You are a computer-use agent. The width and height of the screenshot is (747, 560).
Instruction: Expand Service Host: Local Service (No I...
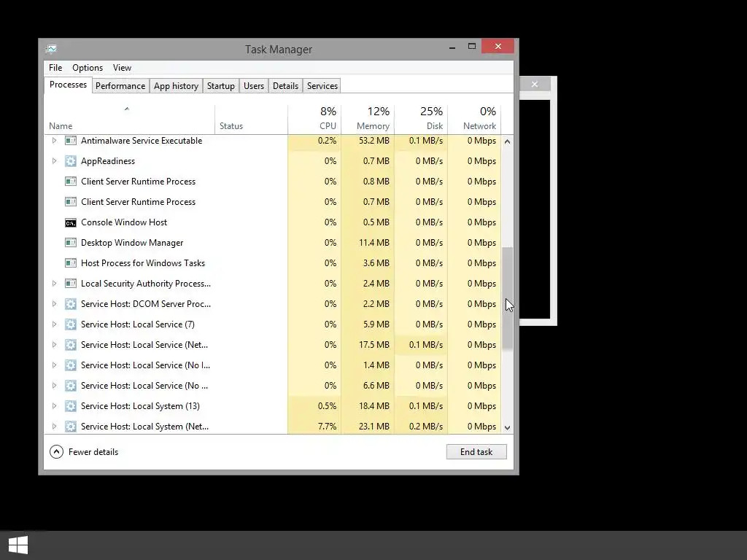(54, 365)
